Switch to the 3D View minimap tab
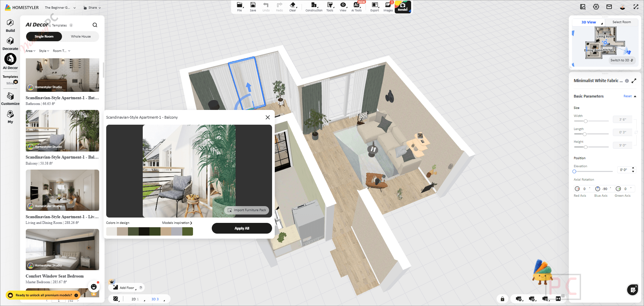 coord(589,22)
